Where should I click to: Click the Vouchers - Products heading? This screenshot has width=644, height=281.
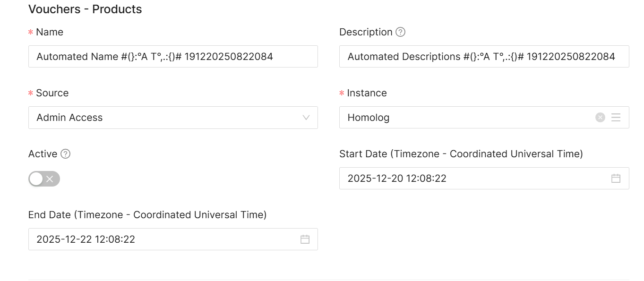[x=85, y=9]
